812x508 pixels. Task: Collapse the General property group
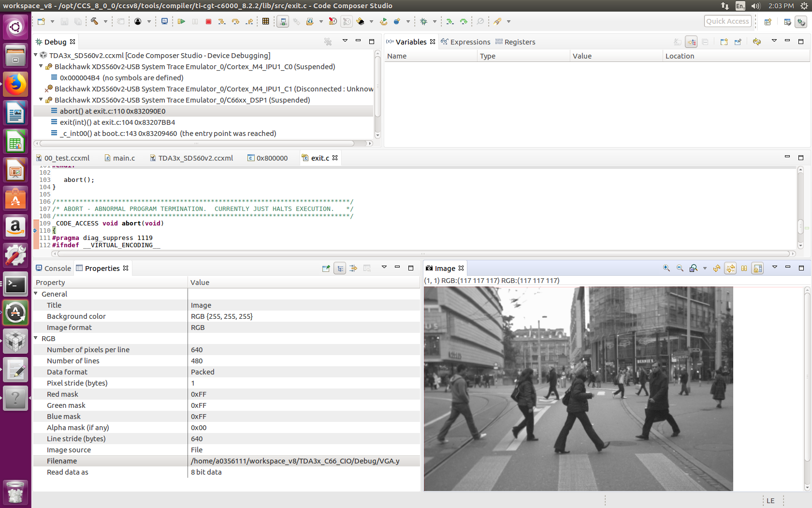[36, 294]
